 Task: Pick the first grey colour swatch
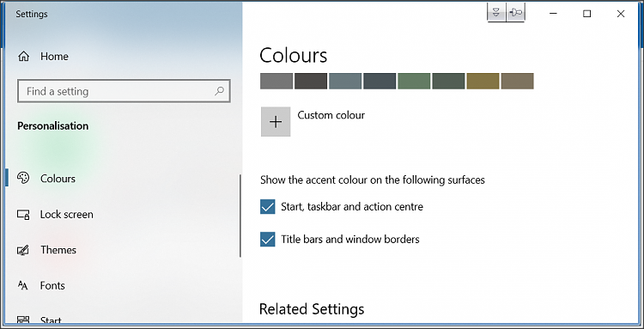(x=276, y=81)
